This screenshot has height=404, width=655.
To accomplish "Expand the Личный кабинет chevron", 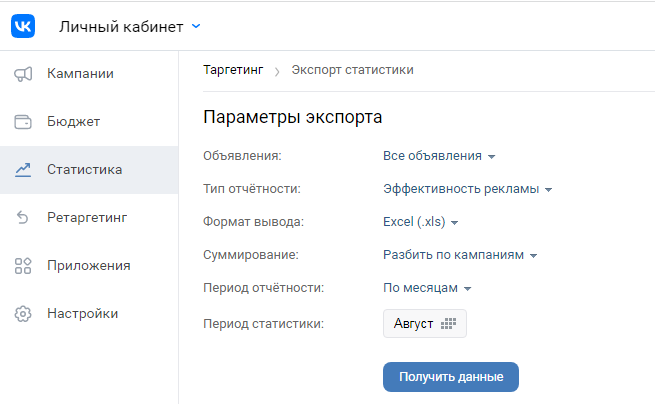I will pos(196,26).
